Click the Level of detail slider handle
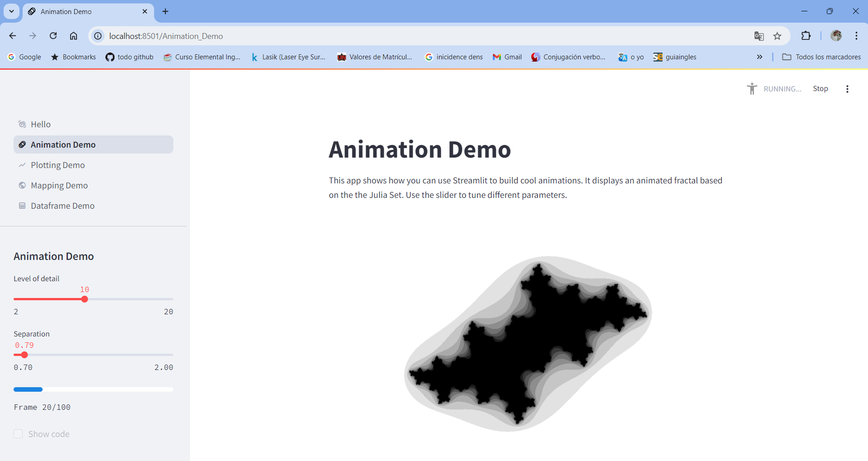 click(85, 299)
